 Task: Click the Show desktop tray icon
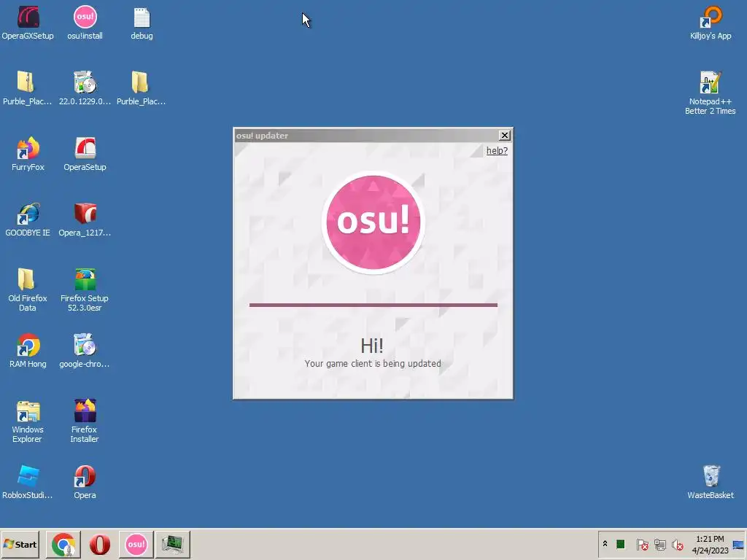click(x=738, y=545)
